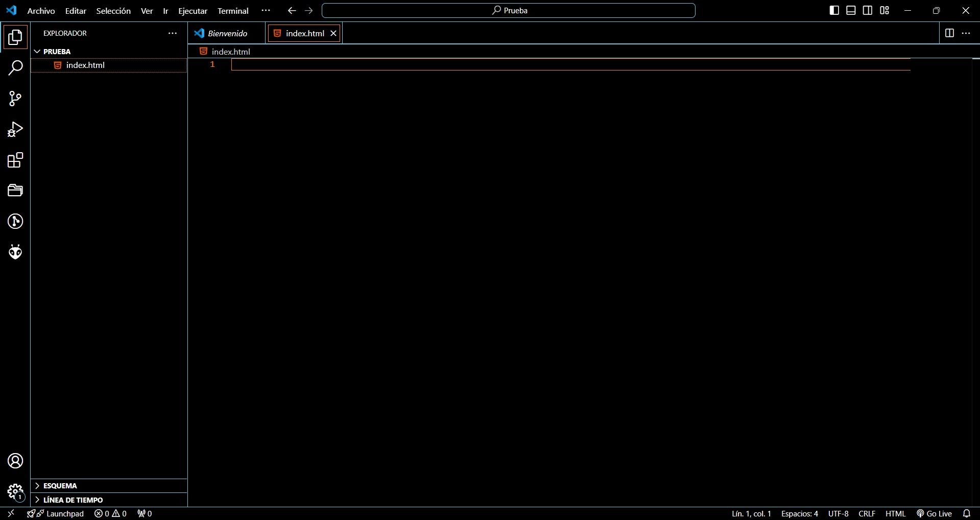Open the Ejecutar menu
980x520 pixels.
point(193,10)
